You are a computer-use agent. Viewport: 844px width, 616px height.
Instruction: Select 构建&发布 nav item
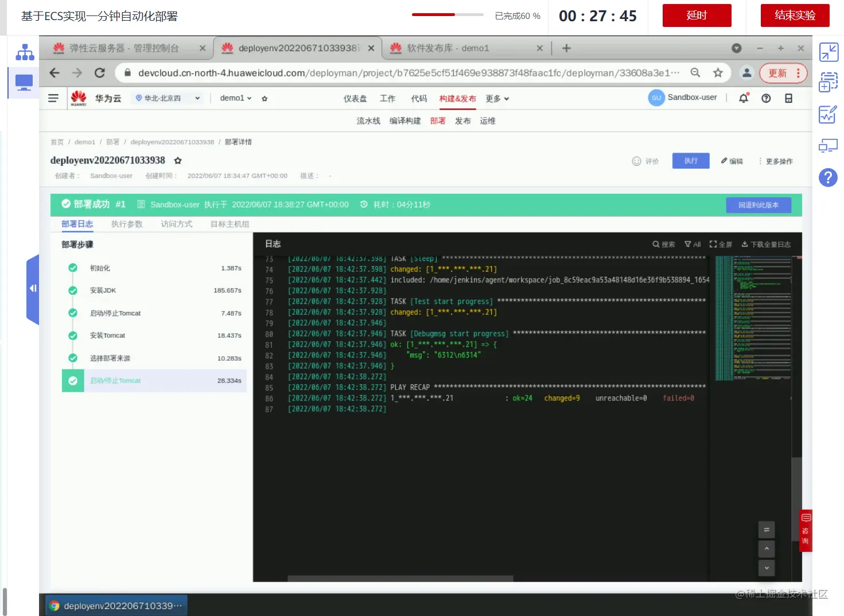457,99
